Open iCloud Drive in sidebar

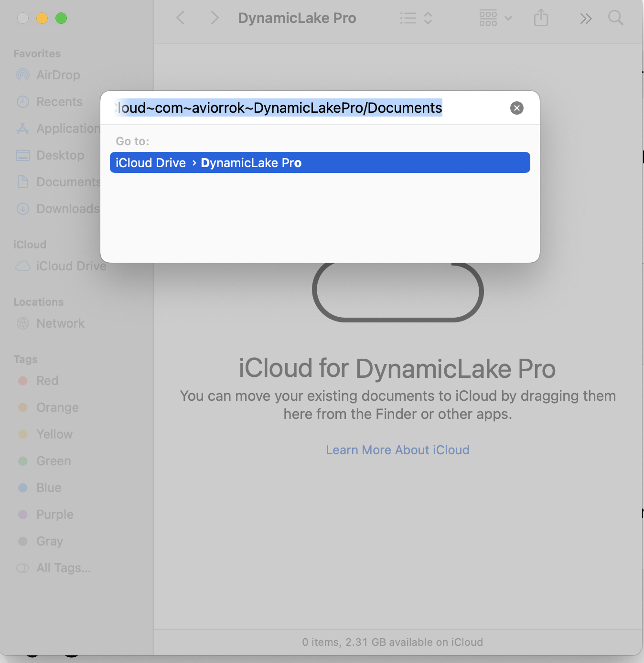click(71, 266)
